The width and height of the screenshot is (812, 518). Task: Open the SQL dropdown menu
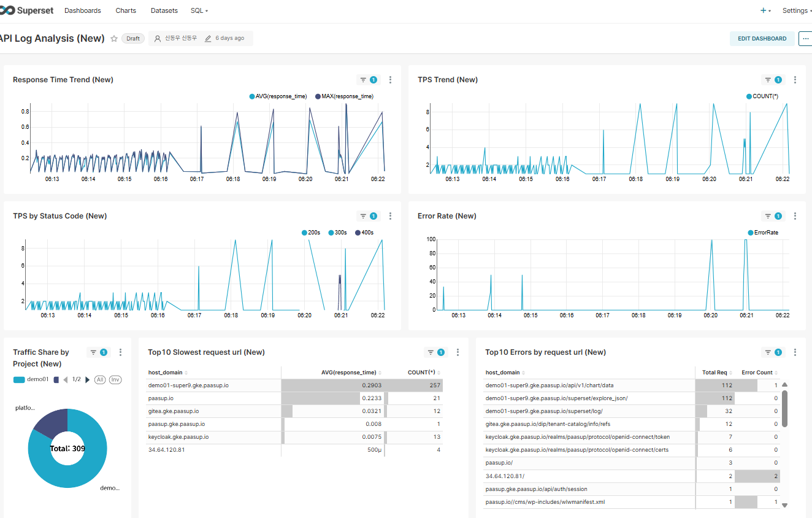(199, 11)
